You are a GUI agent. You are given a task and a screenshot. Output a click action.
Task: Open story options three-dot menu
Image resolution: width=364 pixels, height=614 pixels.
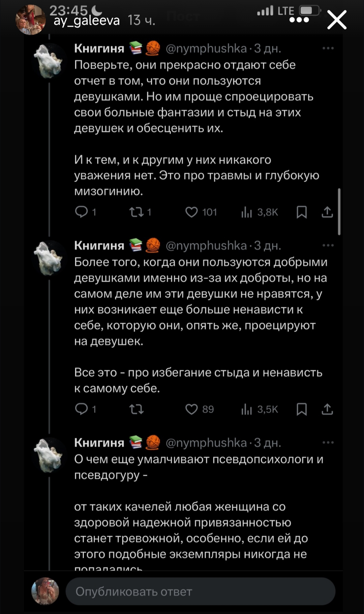pos(299,20)
